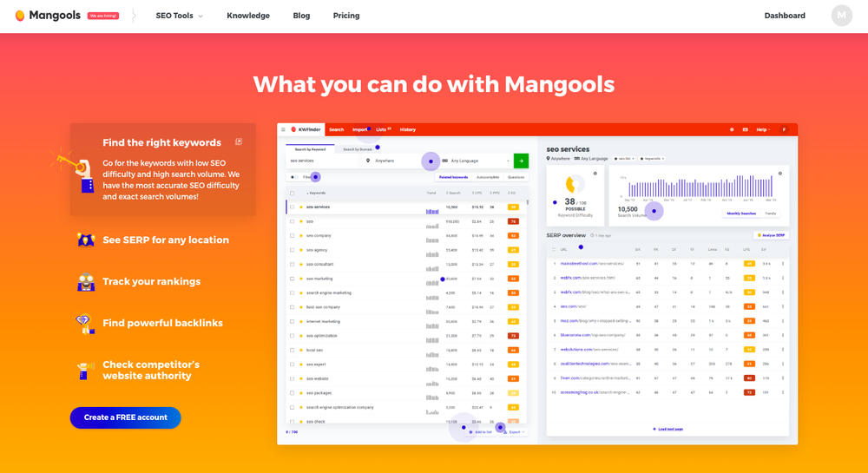Open the Knowledge menu item
Viewport: 868px width, 473px height.
248,16
